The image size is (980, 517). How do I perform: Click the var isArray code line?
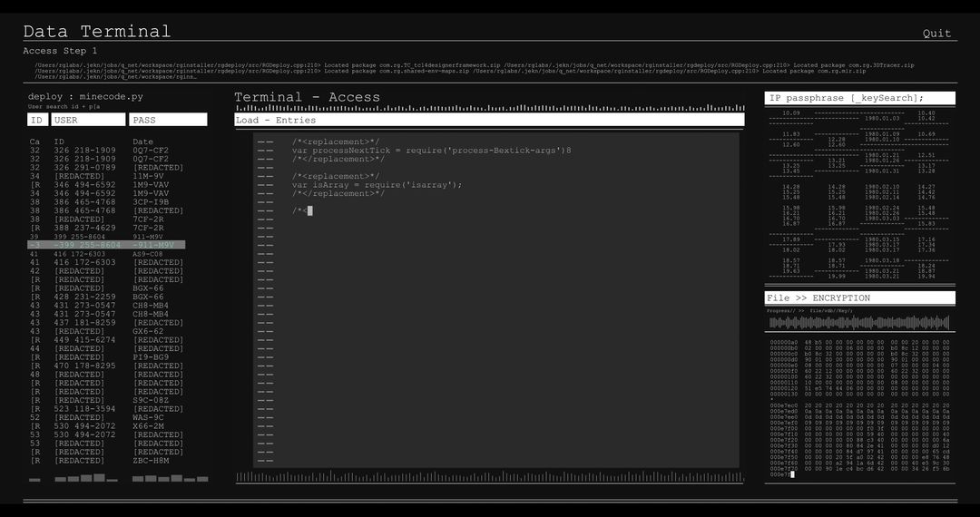(377, 185)
